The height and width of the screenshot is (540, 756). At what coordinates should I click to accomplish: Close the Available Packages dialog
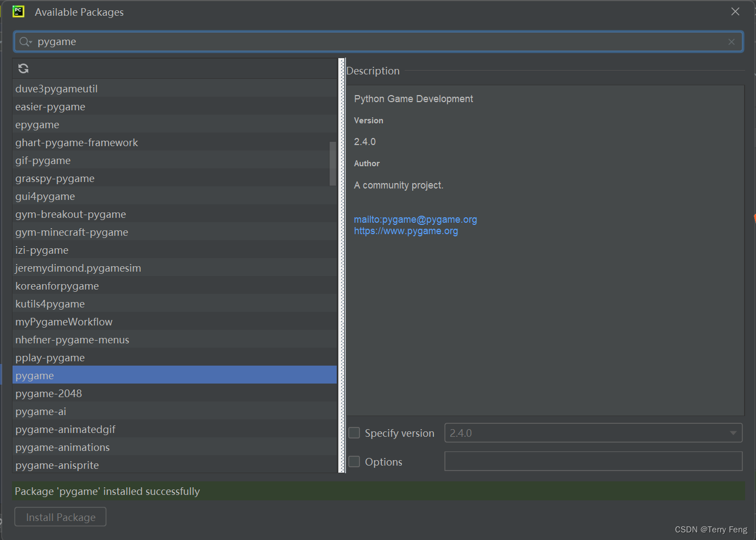pyautogui.click(x=735, y=11)
